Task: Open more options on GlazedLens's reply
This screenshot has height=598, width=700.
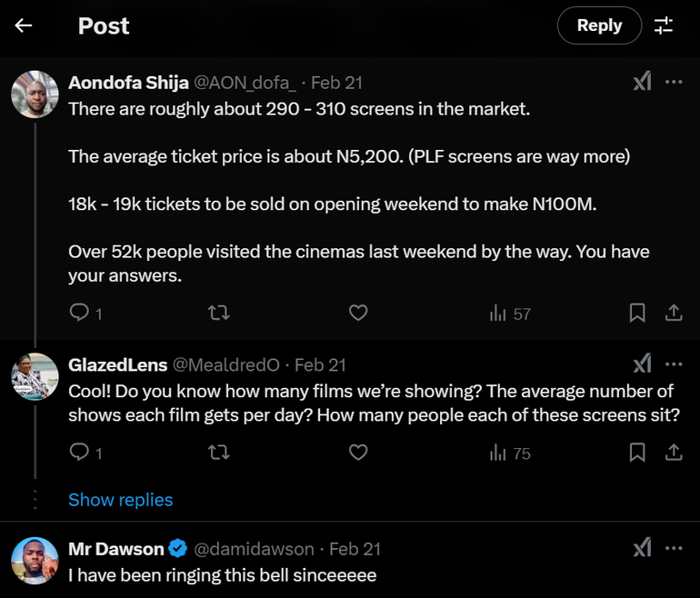Action: point(674,364)
